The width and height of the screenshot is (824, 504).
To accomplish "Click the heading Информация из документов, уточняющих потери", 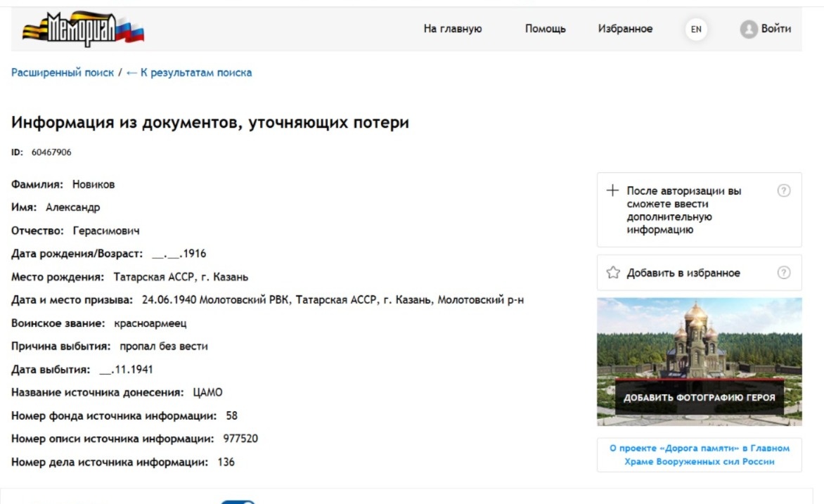I will pyautogui.click(x=210, y=122).
